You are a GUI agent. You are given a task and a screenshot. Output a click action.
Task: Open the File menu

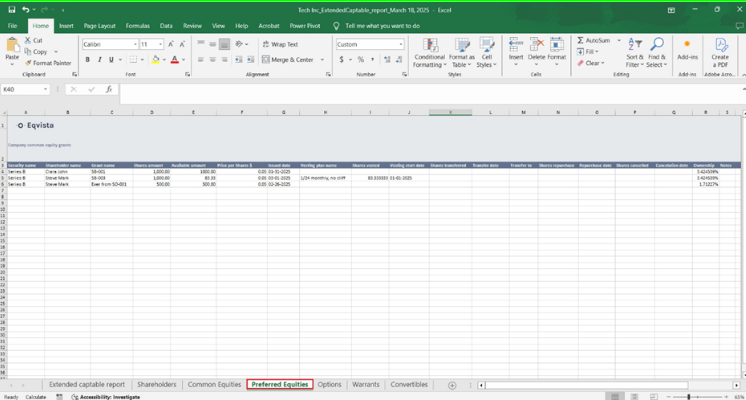12,26
